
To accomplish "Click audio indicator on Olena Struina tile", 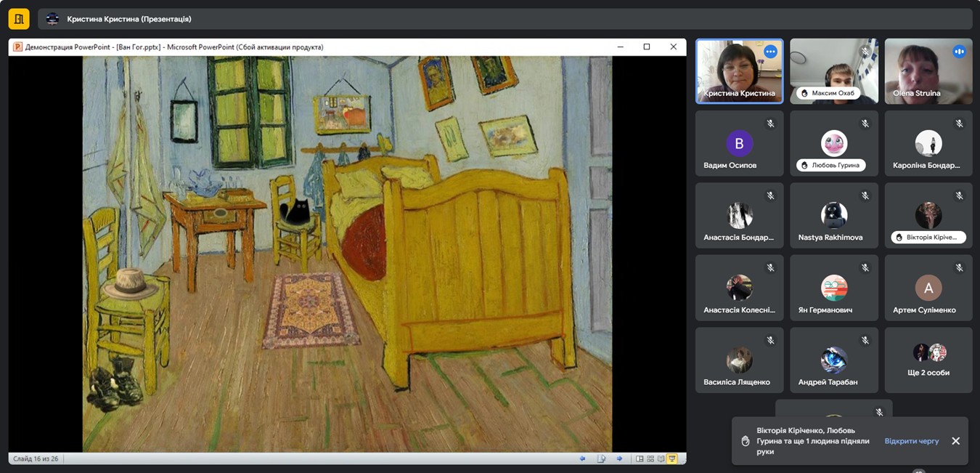I will click(x=959, y=52).
